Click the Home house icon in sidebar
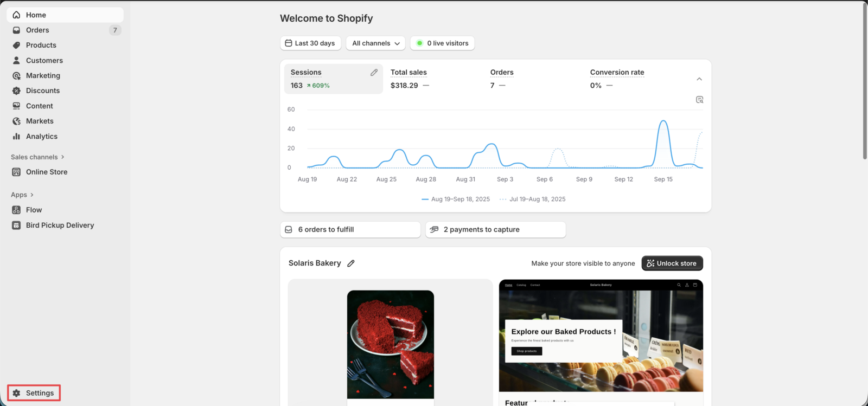Image resolution: width=868 pixels, height=406 pixels. tap(16, 15)
